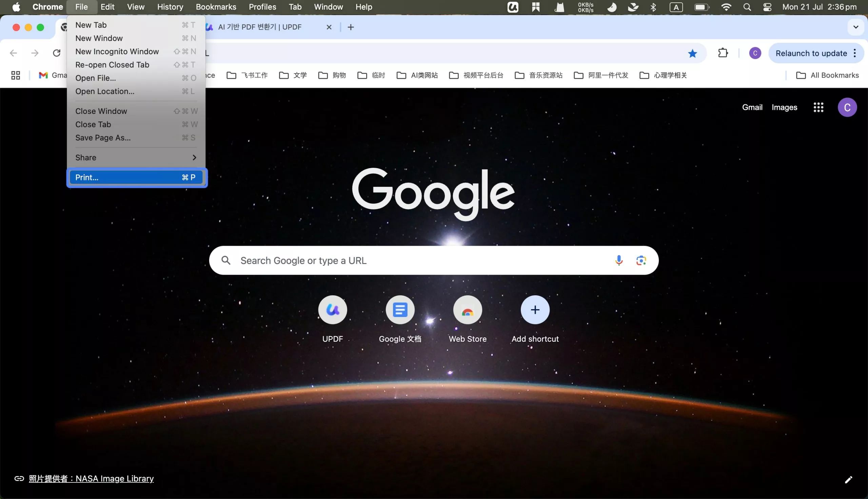Select Close Window menu item
This screenshot has width=868, height=499.
(x=136, y=111)
